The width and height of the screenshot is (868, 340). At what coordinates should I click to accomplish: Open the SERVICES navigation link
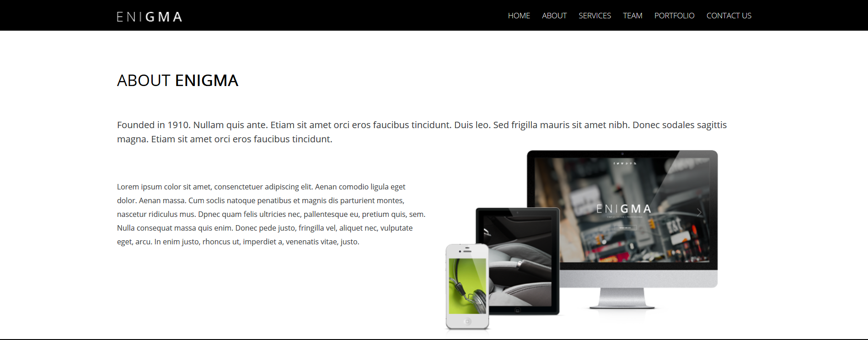pos(595,16)
